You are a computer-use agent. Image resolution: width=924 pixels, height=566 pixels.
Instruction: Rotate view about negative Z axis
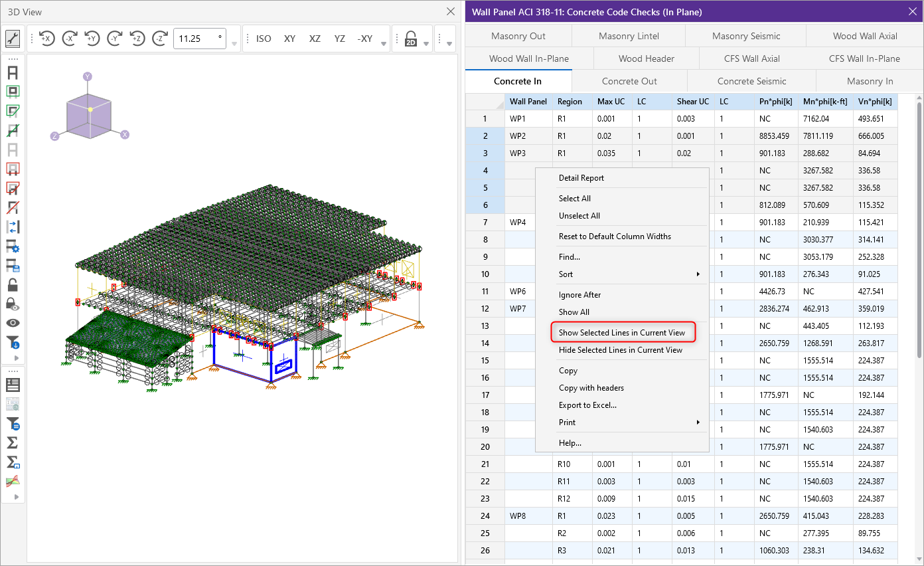point(159,39)
